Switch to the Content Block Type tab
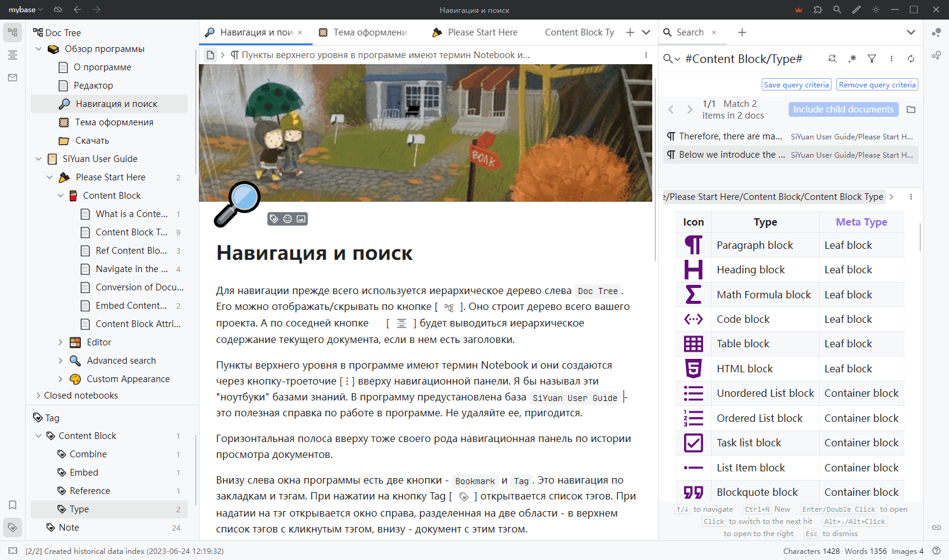This screenshot has width=949, height=560. 579,32
